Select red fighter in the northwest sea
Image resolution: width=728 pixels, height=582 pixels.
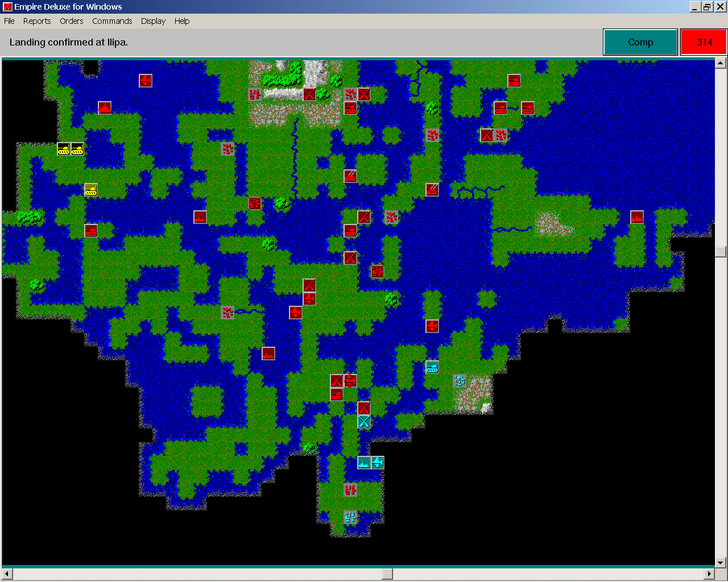click(x=146, y=81)
